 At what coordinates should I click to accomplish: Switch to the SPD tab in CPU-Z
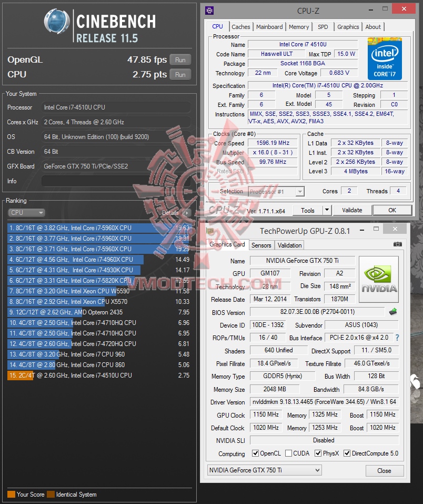[x=323, y=27]
